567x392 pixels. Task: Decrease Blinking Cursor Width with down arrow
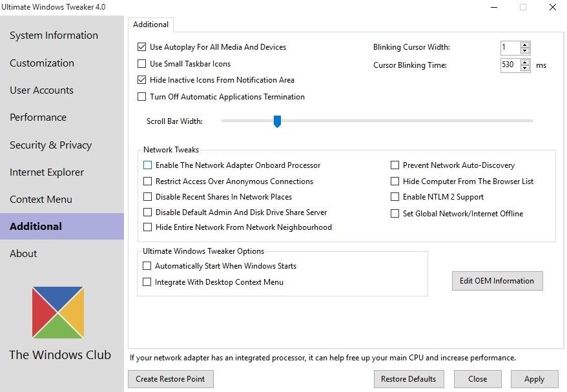point(524,50)
